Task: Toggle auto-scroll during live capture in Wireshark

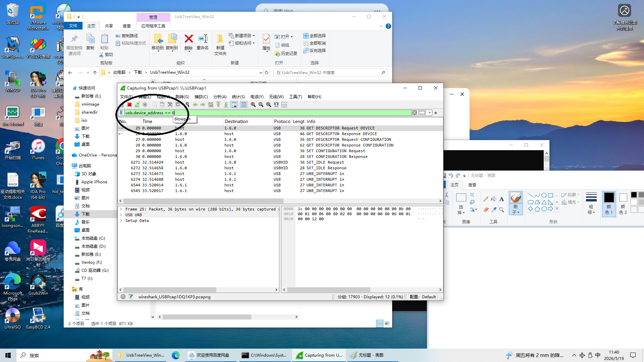Action: (234, 105)
